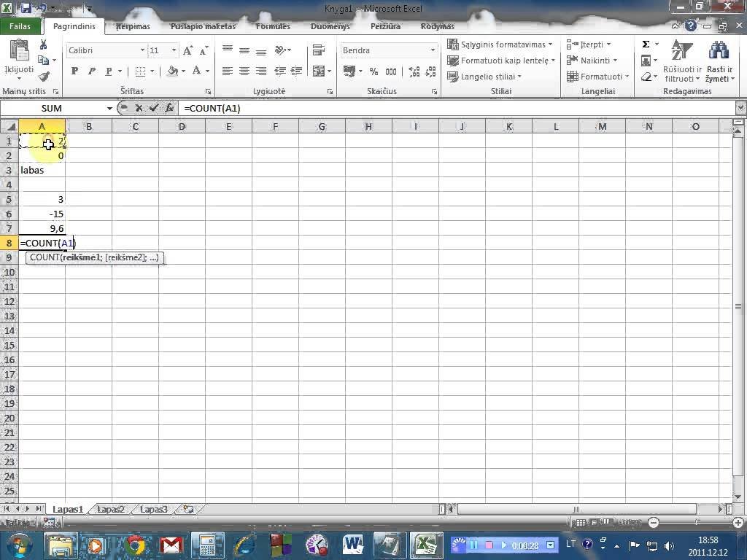Click the clear eraser icon

click(x=646, y=77)
